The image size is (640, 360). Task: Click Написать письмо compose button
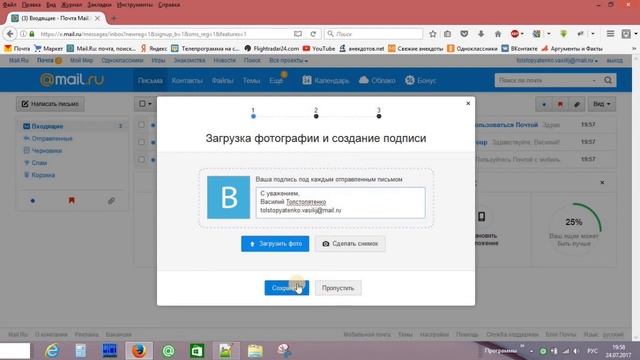pyautogui.click(x=50, y=104)
